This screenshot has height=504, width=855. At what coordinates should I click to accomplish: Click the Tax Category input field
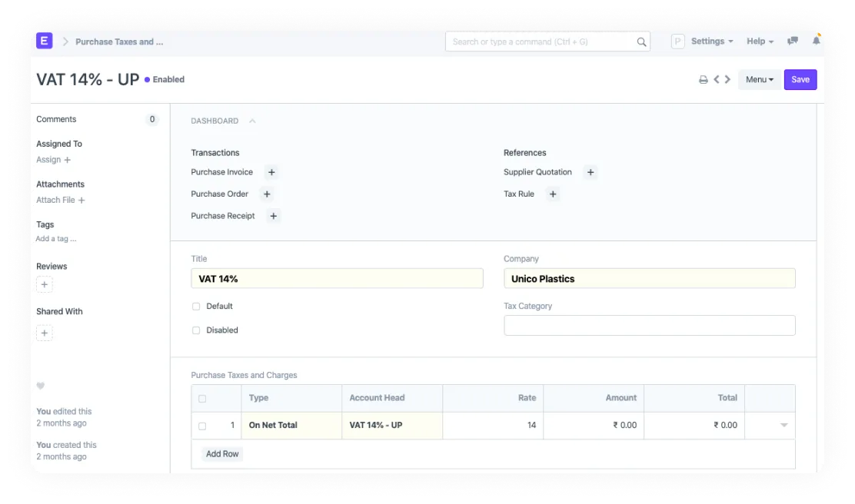pos(649,326)
